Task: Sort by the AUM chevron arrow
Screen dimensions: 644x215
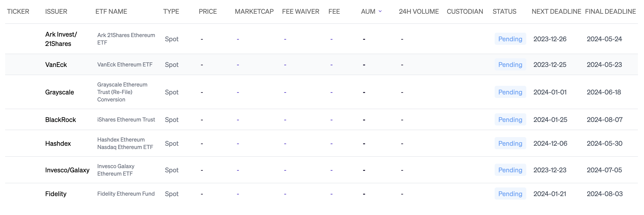Action: point(380,11)
